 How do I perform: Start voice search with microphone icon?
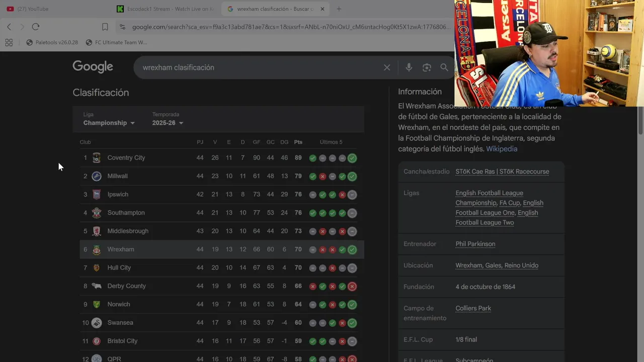click(409, 67)
